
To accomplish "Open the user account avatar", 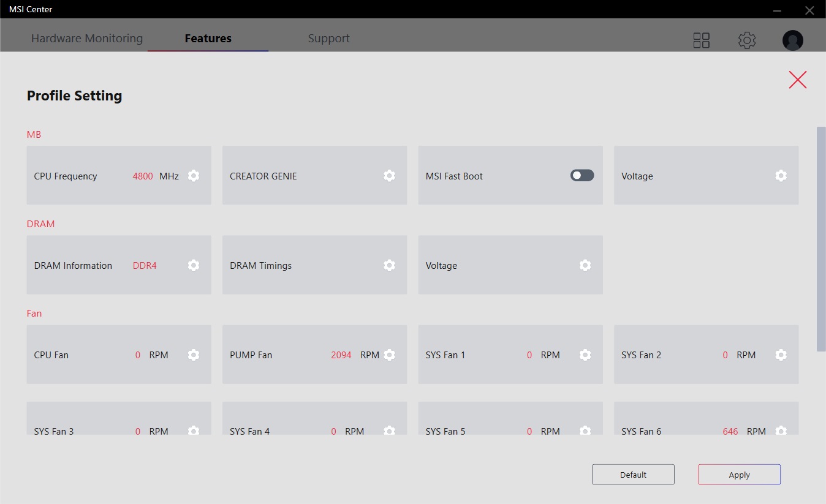I will 793,40.
